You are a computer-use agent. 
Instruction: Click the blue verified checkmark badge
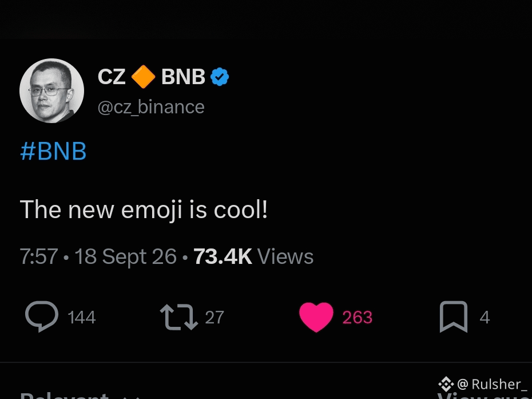(x=220, y=77)
